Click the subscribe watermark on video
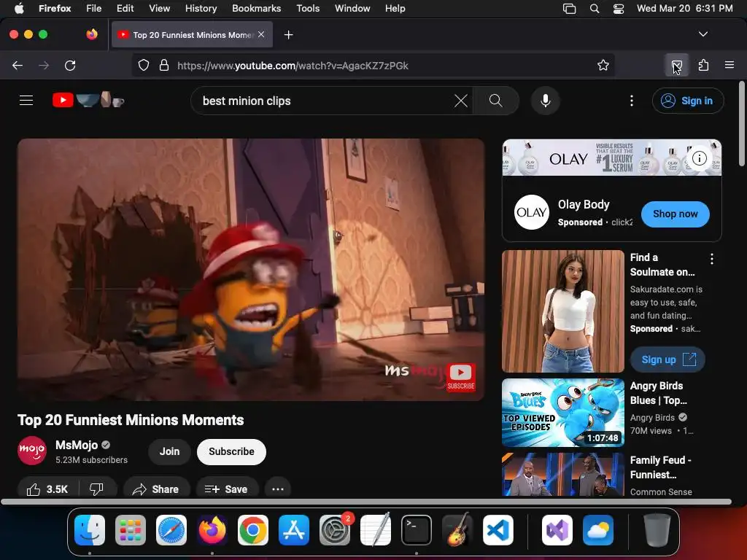Screen dimensions: 747x560 pyautogui.click(x=460, y=377)
